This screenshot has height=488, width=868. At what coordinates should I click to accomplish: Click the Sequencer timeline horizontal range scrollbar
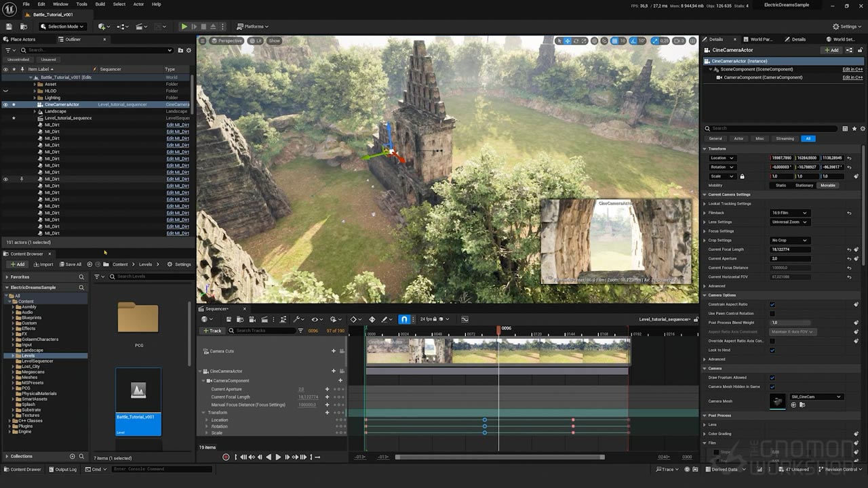499,457
